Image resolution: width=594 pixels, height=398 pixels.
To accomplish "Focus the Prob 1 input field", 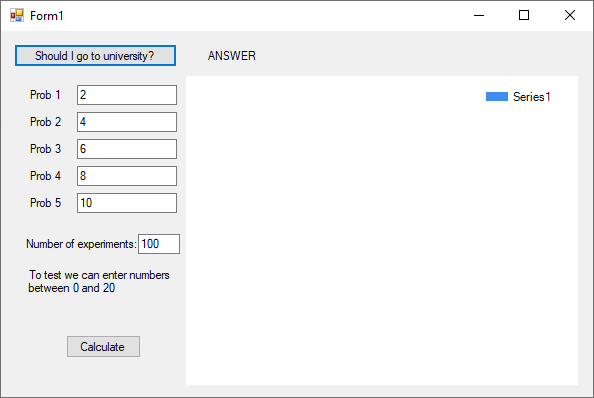I will pos(127,95).
